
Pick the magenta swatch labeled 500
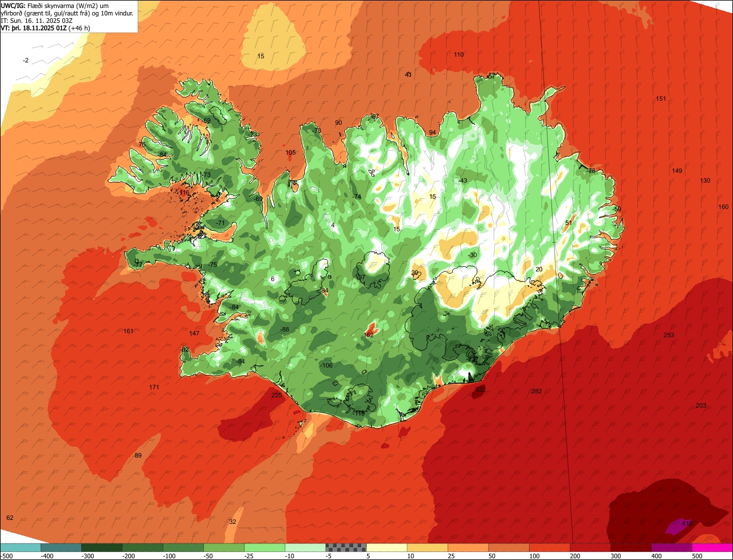[712, 547]
